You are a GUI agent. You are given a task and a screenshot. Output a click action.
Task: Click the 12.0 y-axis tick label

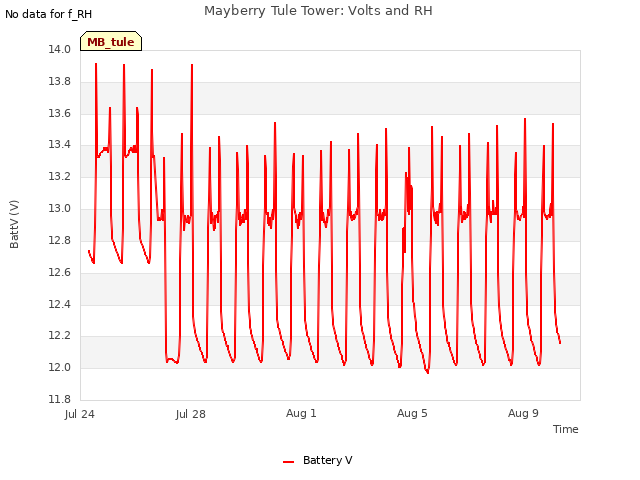[60, 367]
